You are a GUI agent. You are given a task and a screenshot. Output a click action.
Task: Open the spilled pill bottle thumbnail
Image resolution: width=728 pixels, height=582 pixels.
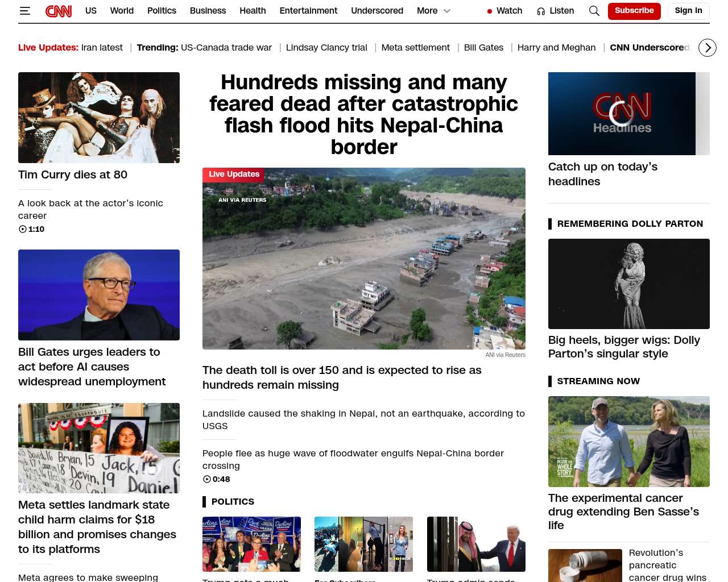click(585, 566)
